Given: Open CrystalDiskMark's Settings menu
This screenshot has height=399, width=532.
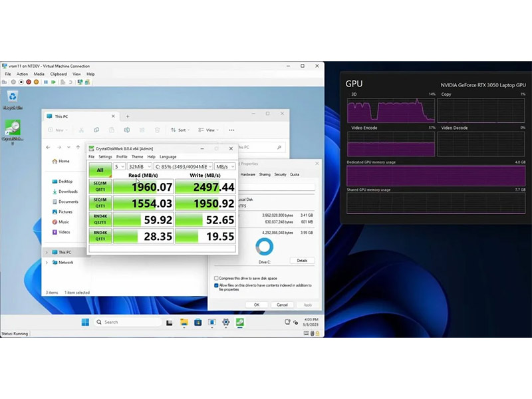Looking at the screenshot, I should 105,157.
